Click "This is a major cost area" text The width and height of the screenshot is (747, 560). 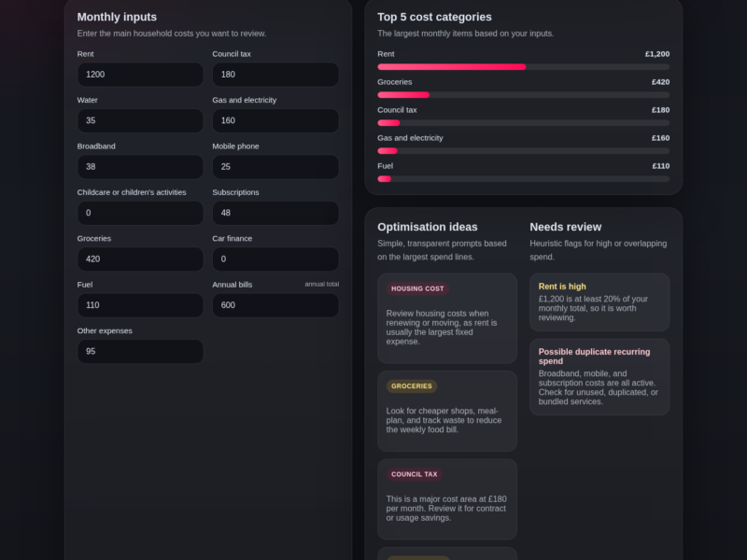pos(446,509)
